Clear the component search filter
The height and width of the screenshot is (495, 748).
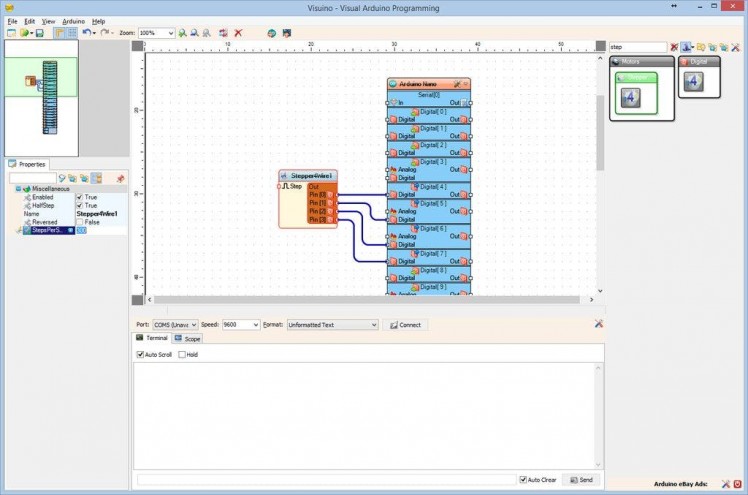pos(674,47)
